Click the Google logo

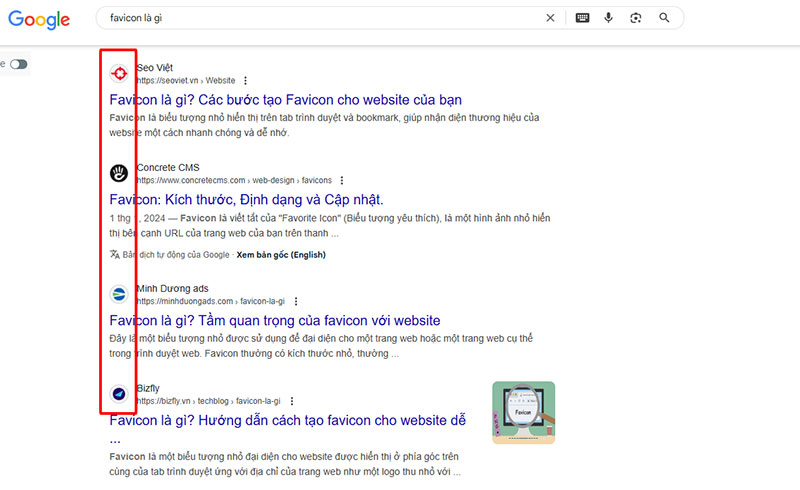coord(39,19)
